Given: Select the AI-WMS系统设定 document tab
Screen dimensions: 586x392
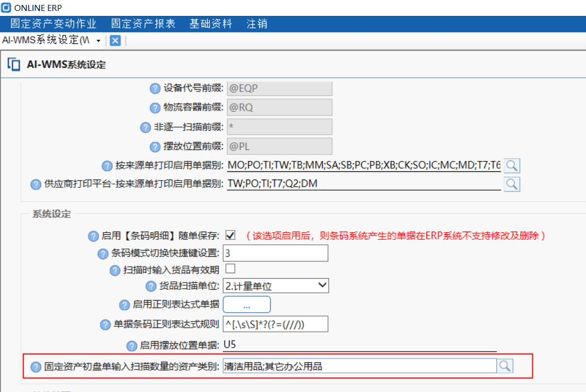Looking at the screenshot, I should [x=45, y=40].
